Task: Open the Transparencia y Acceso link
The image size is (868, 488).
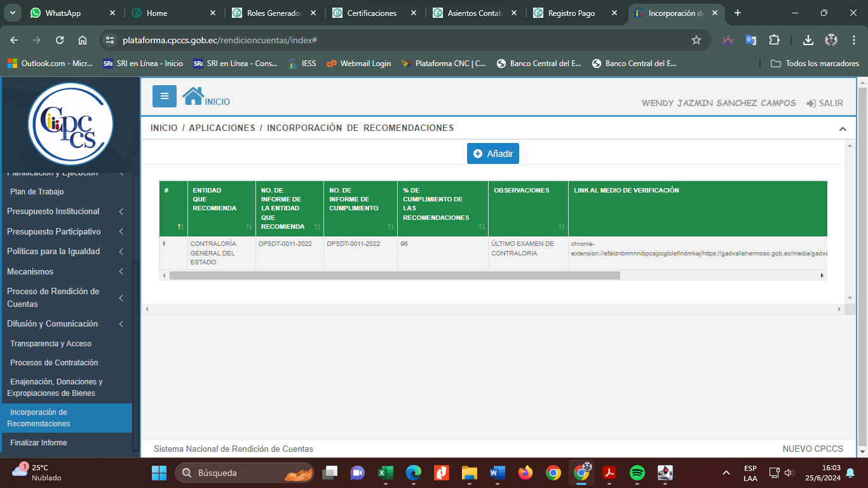Action: point(51,344)
